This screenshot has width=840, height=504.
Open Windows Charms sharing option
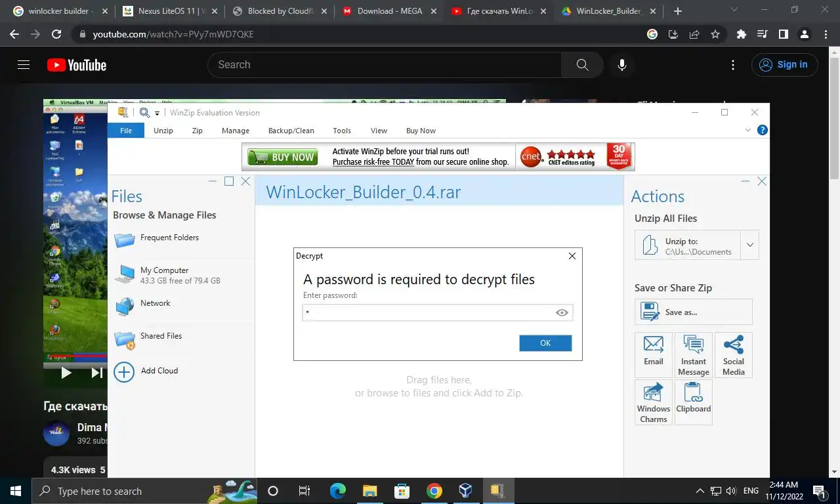[654, 402]
